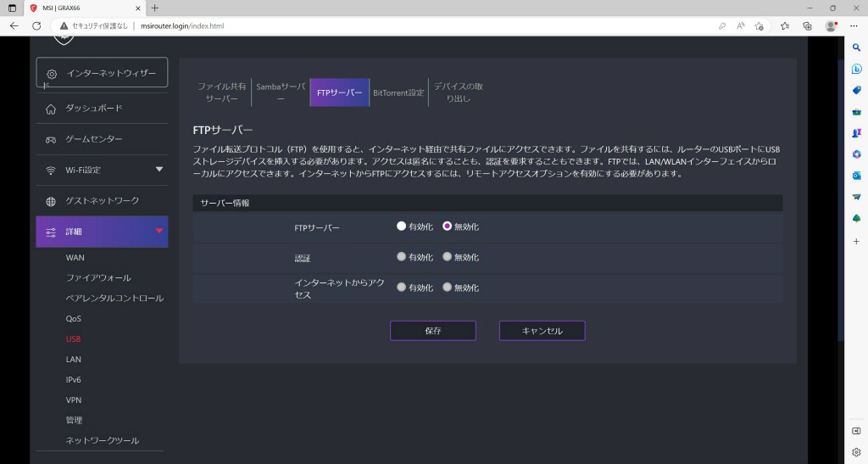The width and height of the screenshot is (868, 464).
Task: Open LAN settings in sidebar
Action: pos(73,360)
